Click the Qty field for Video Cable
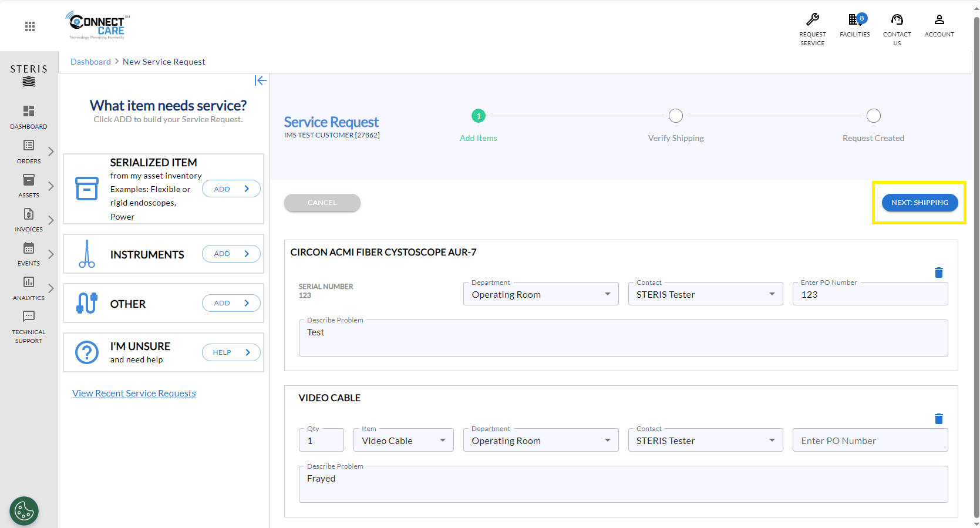This screenshot has height=528, width=980. [x=321, y=440]
